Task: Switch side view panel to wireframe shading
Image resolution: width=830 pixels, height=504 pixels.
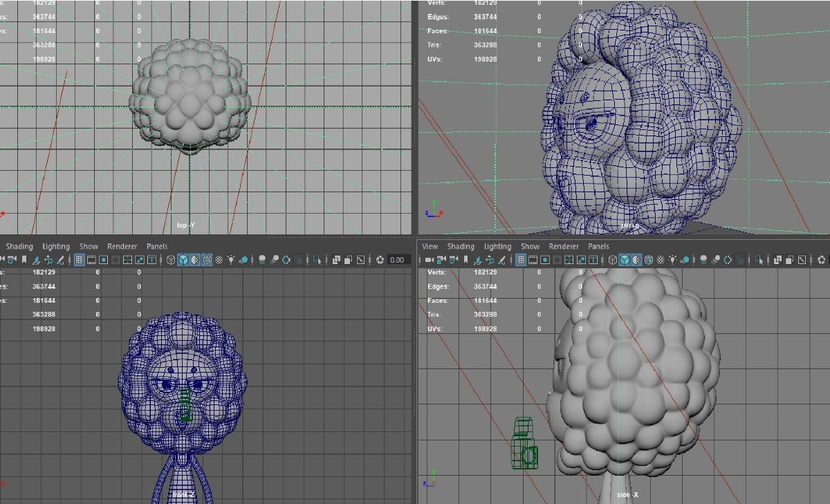Action: pos(612,260)
